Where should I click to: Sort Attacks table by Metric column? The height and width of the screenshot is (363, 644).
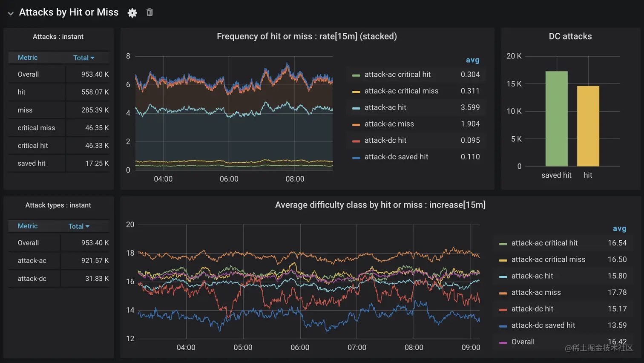(x=28, y=58)
